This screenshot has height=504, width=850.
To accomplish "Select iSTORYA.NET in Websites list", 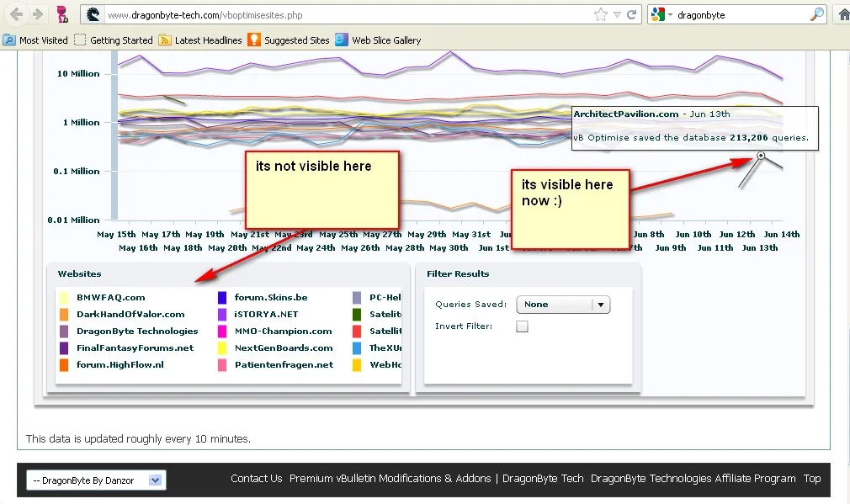I will 266,314.
